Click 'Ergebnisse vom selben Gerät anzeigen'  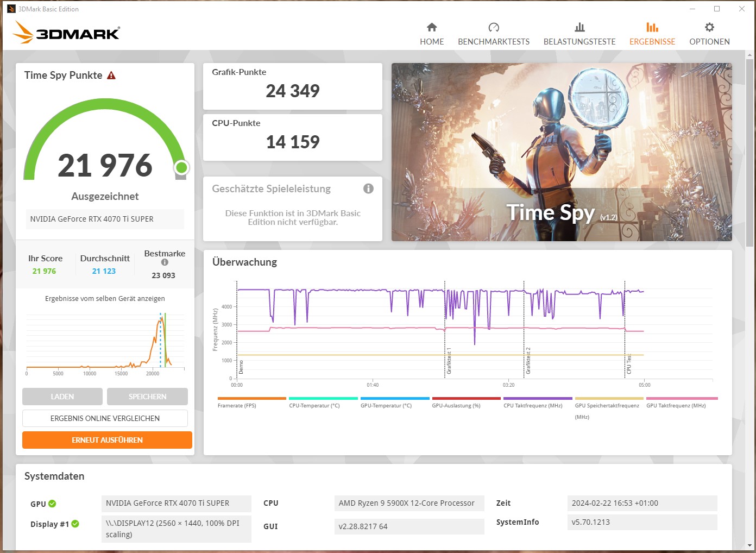(105, 299)
